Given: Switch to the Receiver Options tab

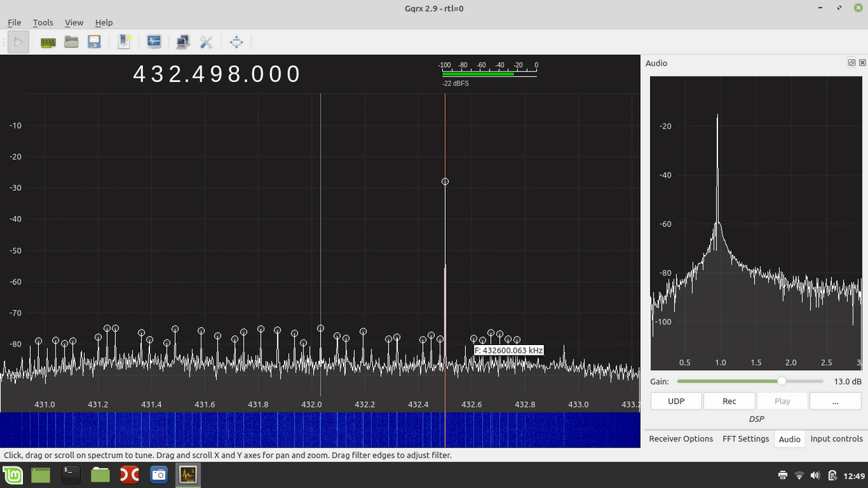Looking at the screenshot, I should 681,439.
